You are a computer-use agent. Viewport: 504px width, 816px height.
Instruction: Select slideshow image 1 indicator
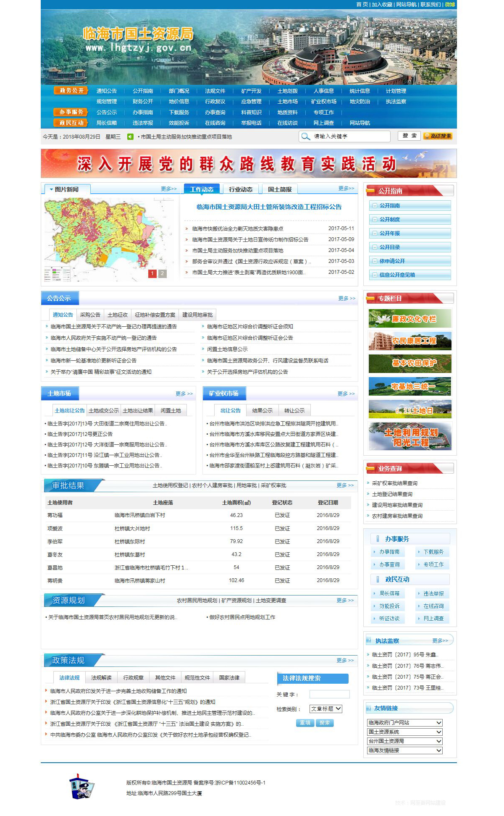pos(152,273)
